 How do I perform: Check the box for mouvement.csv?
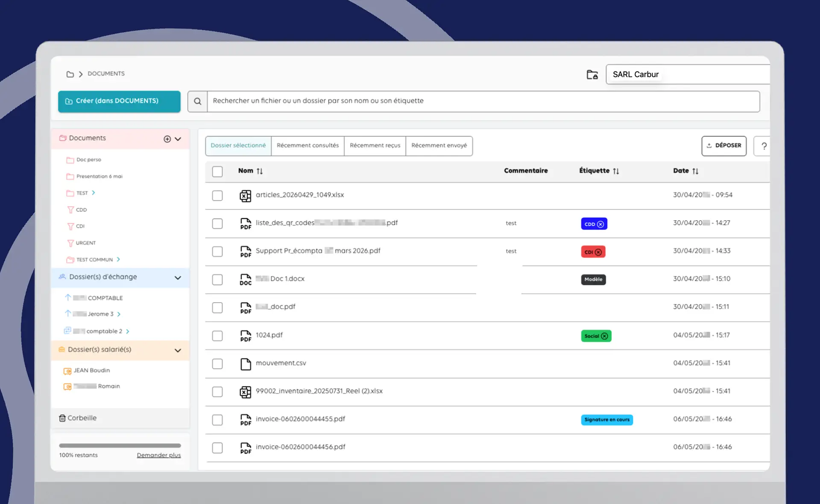tap(217, 364)
